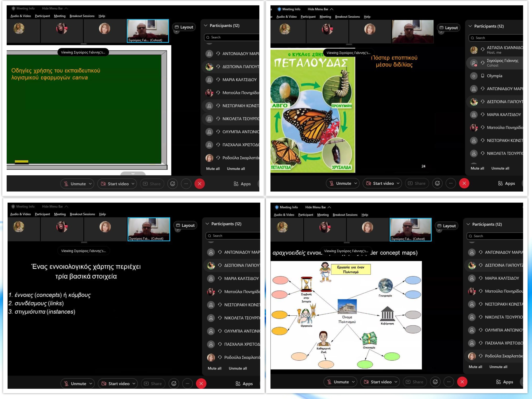532x399 pixels.
Task: Open Breakout Sessions menu in butterfly poster meeting
Action: tap(347, 17)
